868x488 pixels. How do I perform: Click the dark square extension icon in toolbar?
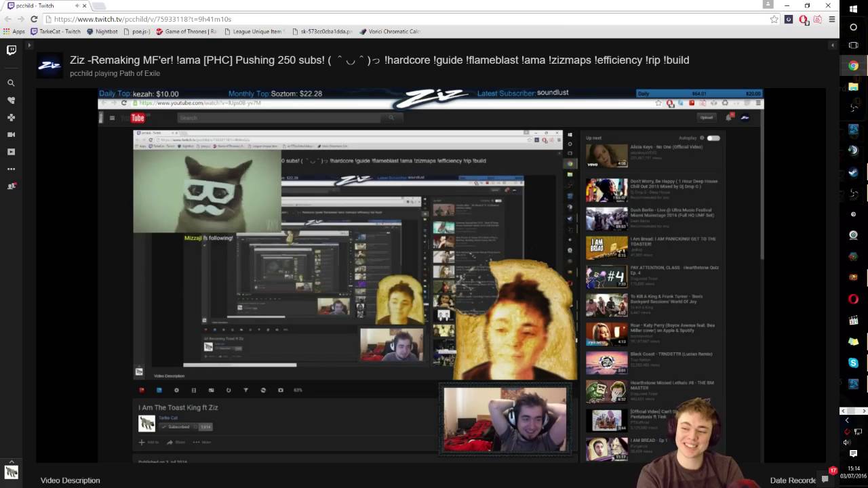789,20
